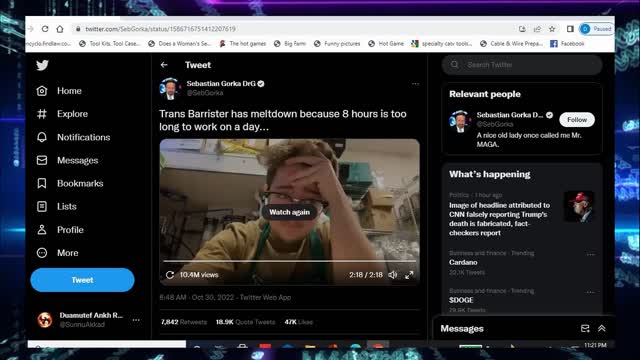Click the Paused profile button in the browser
Screen dimensions: 640x360
pyautogui.click(x=597, y=29)
